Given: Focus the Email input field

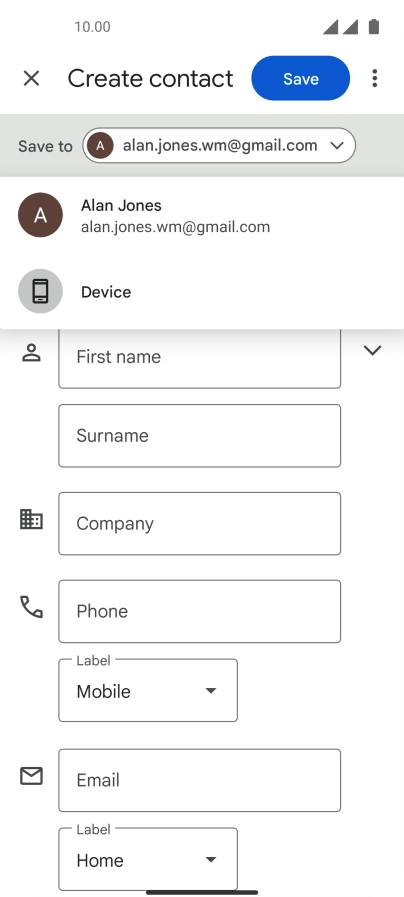Looking at the screenshot, I should [x=200, y=780].
